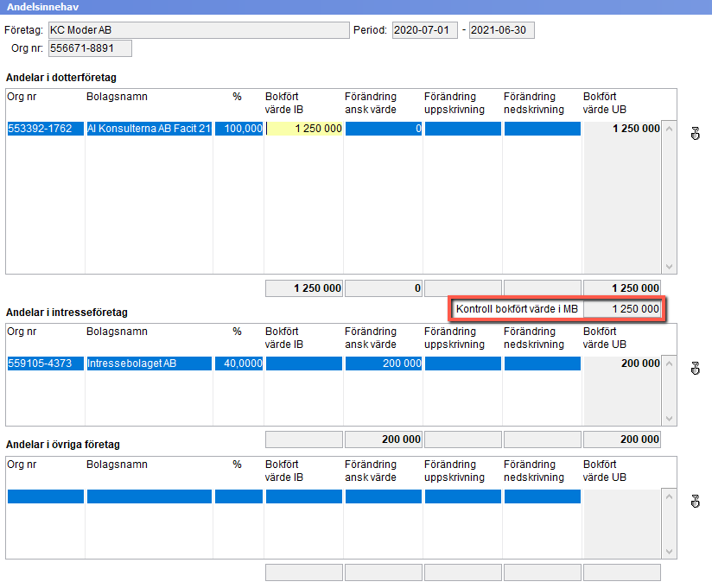Click dotterföretag table scroll up arrow
The width and height of the screenshot is (712, 588).
click(669, 129)
